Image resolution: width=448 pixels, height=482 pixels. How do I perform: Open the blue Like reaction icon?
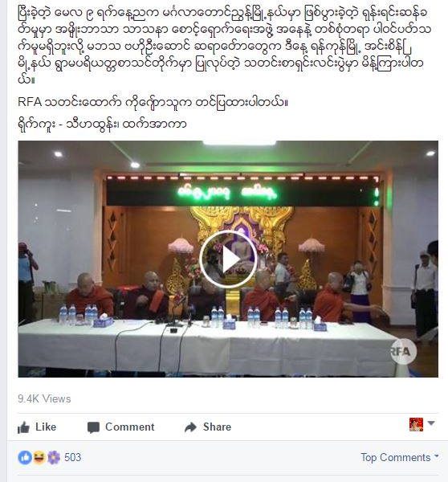(25, 457)
